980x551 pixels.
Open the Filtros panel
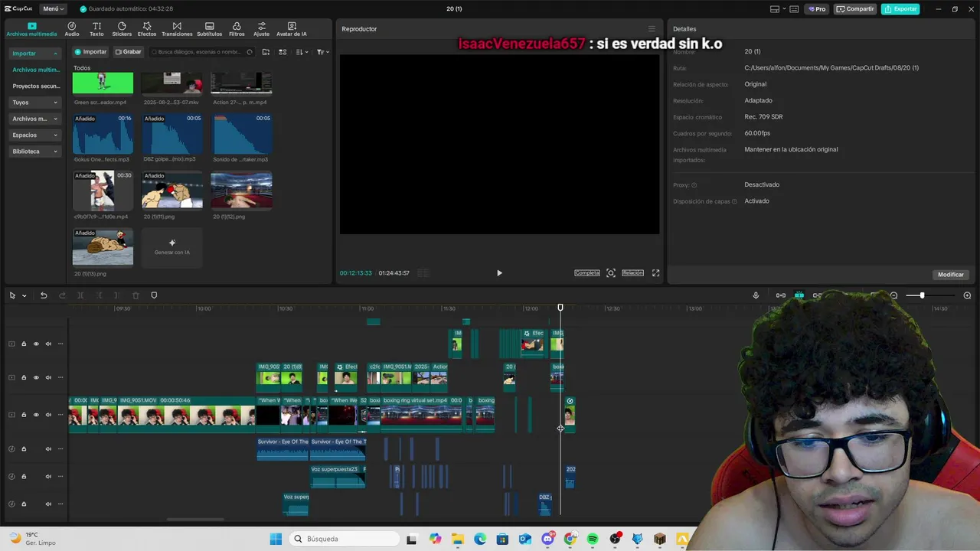(x=237, y=29)
